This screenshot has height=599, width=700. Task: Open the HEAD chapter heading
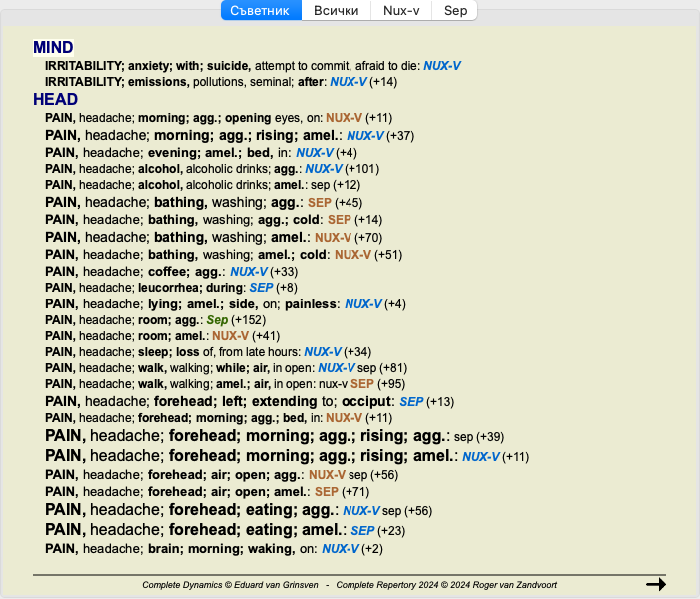(x=55, y=100)
